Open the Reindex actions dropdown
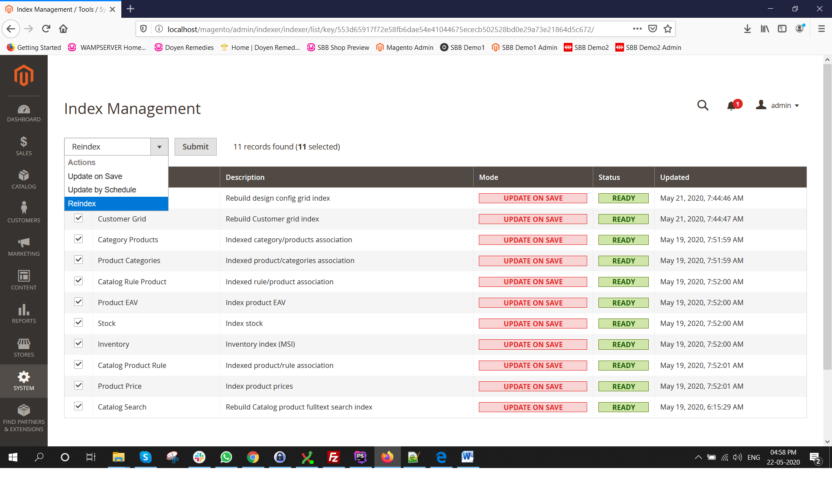 pyautogui.click(x=159, y=146)
